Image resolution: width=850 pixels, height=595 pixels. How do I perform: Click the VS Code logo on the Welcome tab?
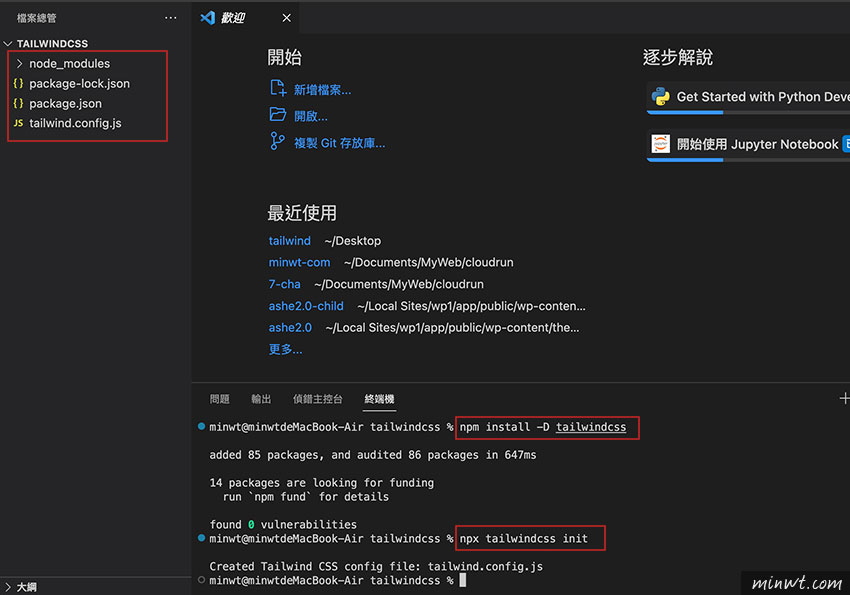coord(208,18)
